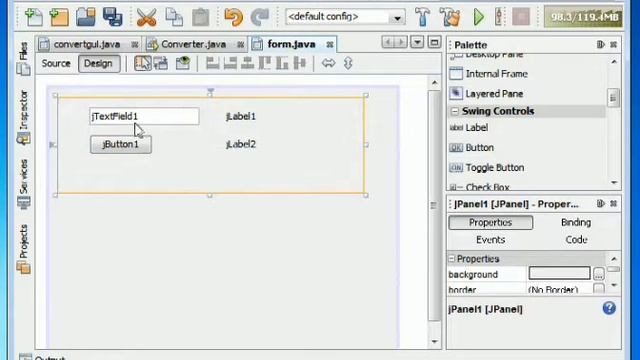Collapse the Swing Controls category
Image resolution: width=640 pixels, height=360 pixels.
(455, 111)
